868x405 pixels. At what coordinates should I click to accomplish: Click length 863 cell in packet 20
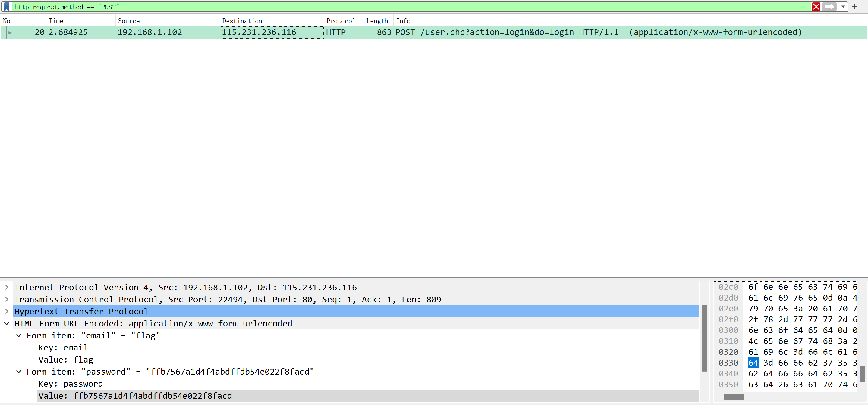point(379,32)
